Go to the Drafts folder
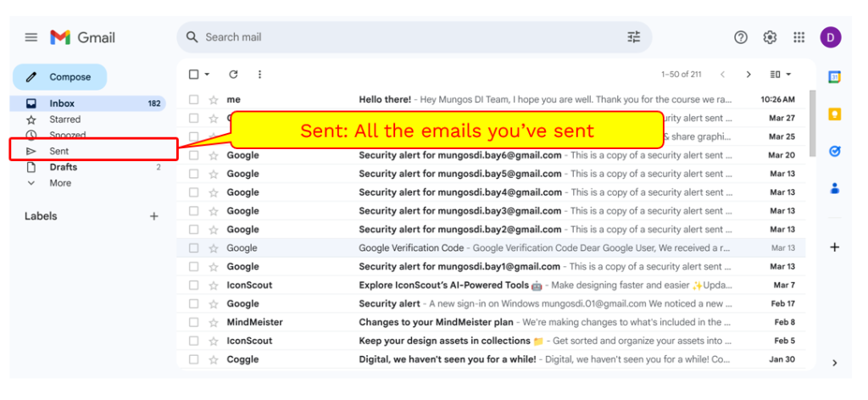This screenshot has height=400, width=868. click(63, 167)
